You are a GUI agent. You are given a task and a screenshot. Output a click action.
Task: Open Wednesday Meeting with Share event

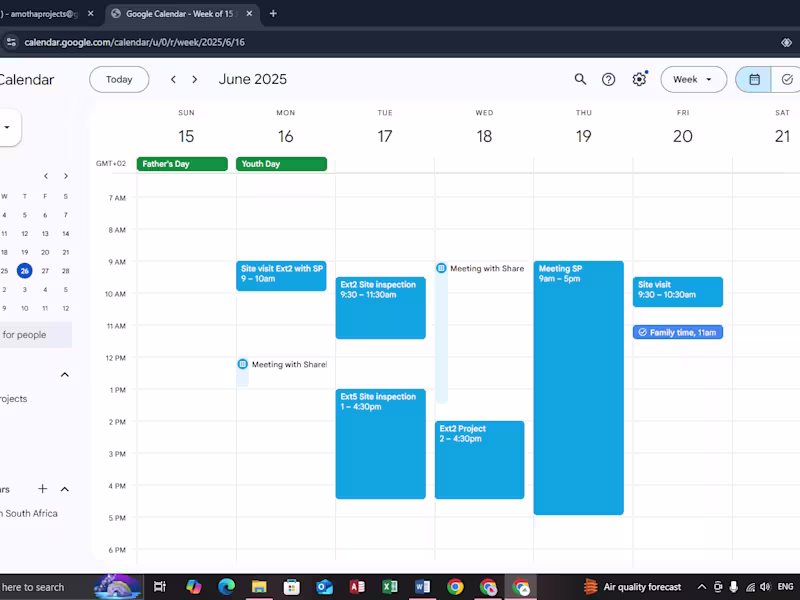click(x=480, y=268)
